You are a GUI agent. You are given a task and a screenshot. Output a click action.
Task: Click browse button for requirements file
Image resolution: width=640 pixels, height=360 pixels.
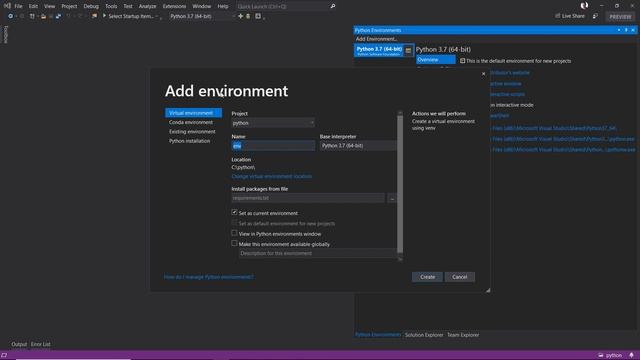[392, 198]
